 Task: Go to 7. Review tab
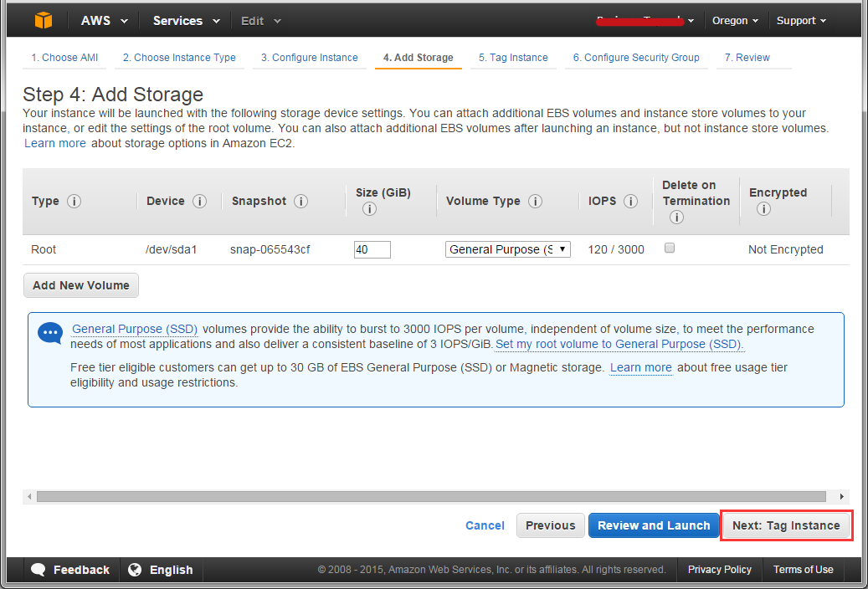tap(747, 58)
